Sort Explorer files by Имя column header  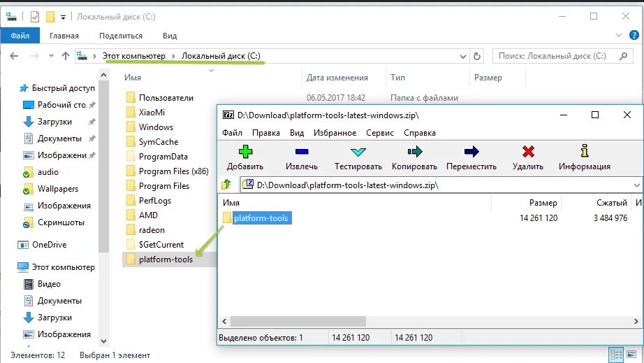click(x=132, y=78)
